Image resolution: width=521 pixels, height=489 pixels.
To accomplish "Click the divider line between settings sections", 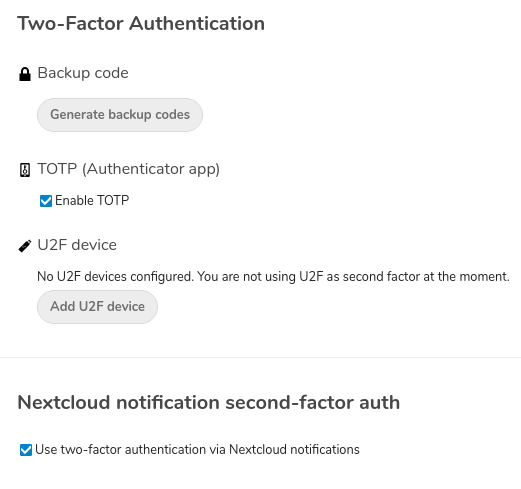I will pyautogui.click(x=260, y=357).
